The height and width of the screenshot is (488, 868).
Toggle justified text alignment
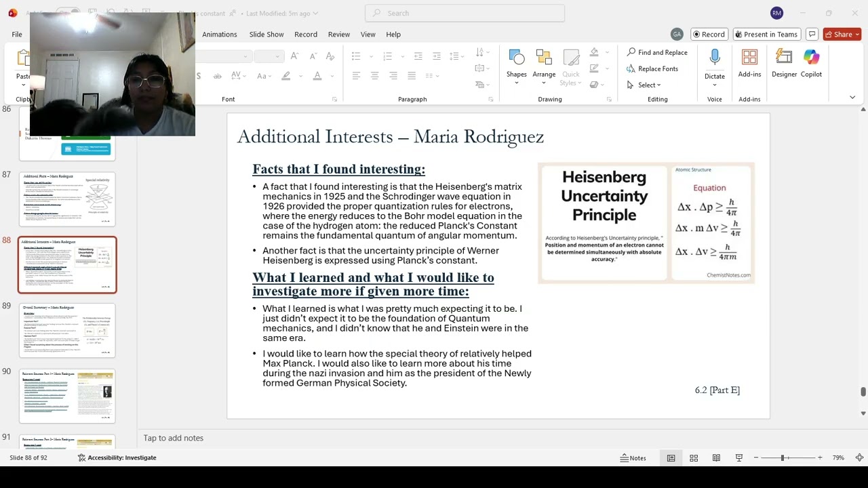pyautogui.click(x=411, y=76)
